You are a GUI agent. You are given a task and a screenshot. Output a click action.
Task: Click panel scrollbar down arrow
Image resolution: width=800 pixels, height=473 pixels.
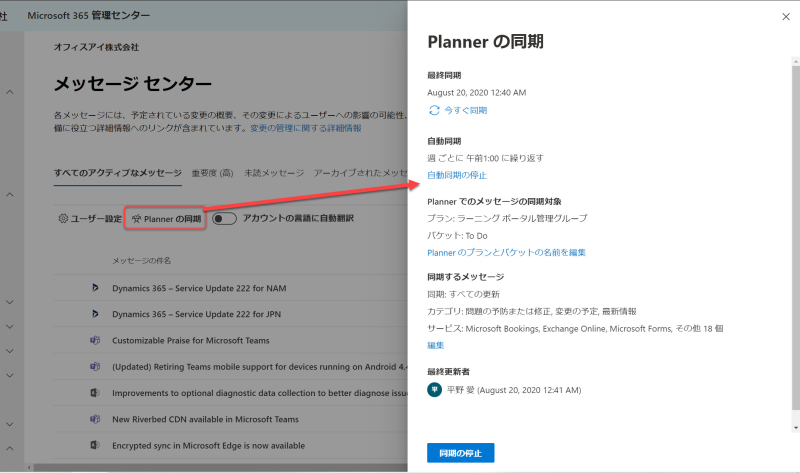click(796, 428)
